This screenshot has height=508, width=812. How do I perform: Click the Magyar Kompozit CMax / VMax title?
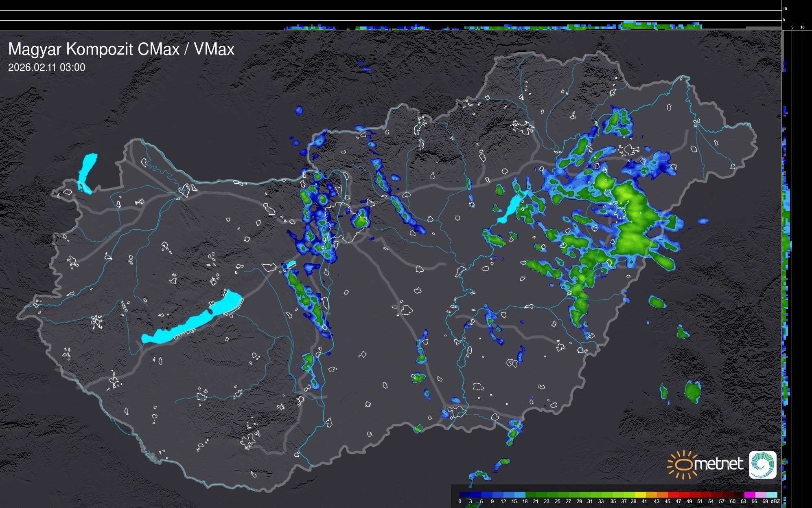[x=121, y=49]
